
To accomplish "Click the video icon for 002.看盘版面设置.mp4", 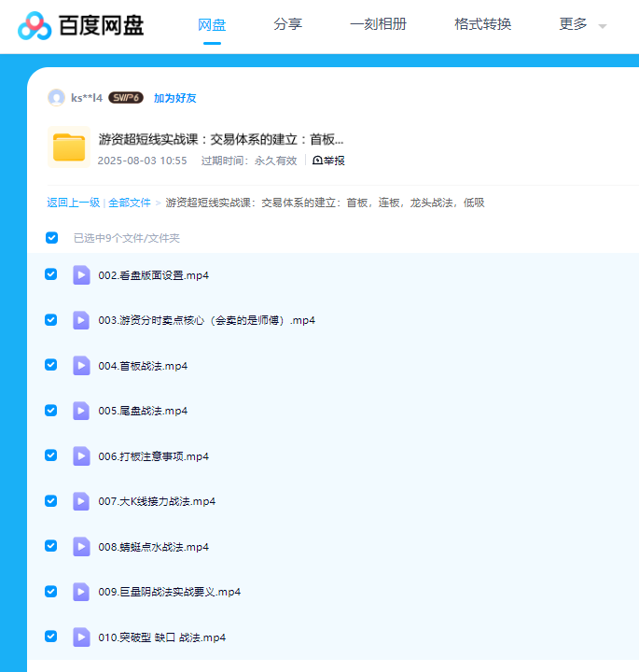I will [x=81, y=275].
